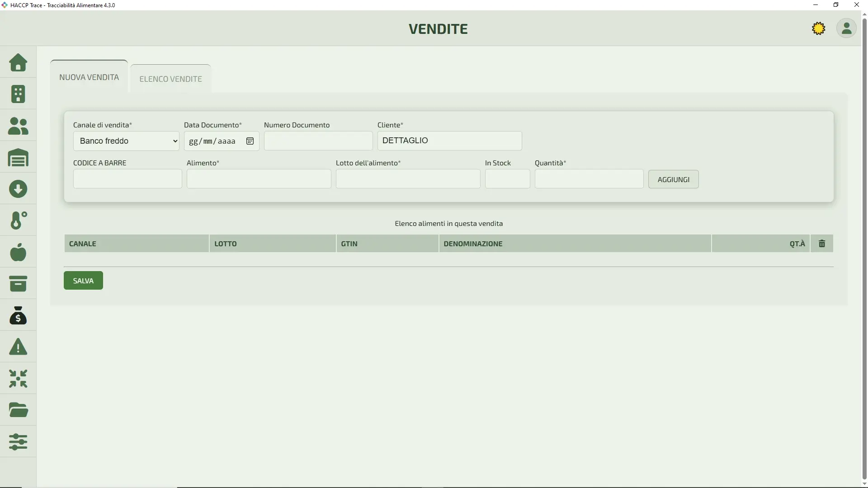Screen dimensions: 868x488
Task: Open the converging arrows sidebar icon
Action: [18, 379]
